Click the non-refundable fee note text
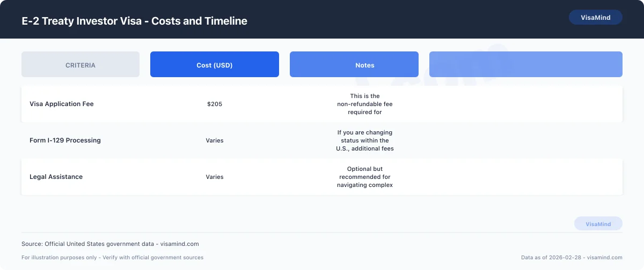The image size is (644, 270). [x=364, y=104]
